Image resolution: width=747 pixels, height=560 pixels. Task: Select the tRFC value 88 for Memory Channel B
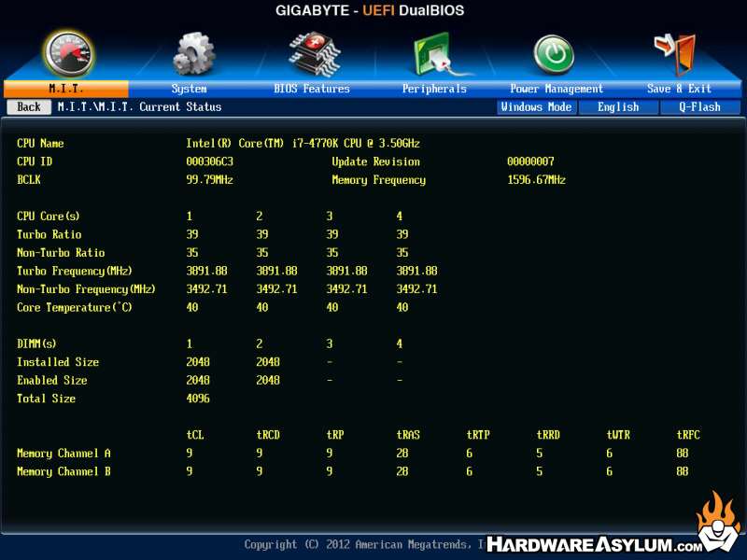[x=683, y=471]
